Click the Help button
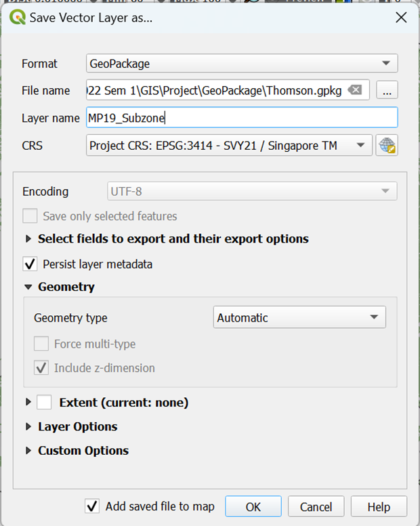The height and width of the screenshot is (526, 420). tap(379, 506)
